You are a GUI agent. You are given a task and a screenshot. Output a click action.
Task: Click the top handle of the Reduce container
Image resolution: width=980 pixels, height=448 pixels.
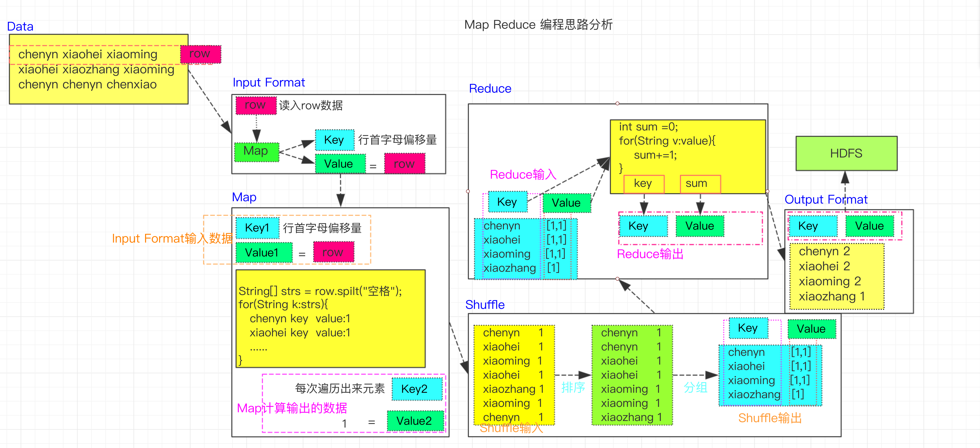[x=617, y=103]
